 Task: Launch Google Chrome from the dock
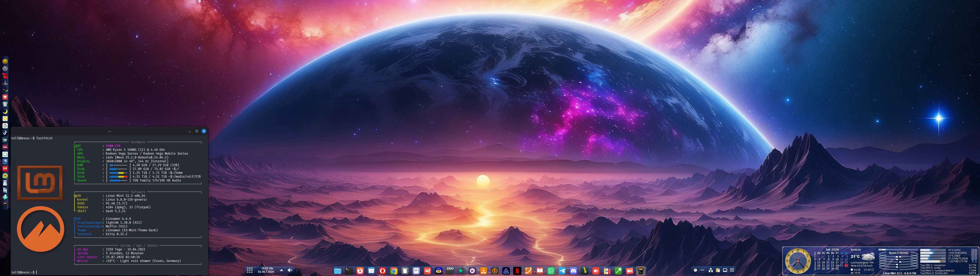coord(394,271)
